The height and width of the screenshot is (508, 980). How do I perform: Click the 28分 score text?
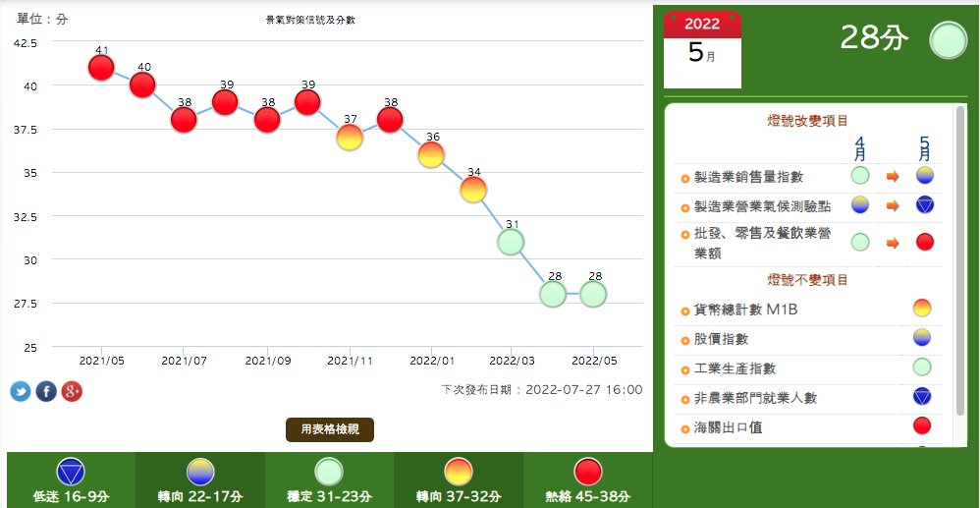tap(874, 38)
